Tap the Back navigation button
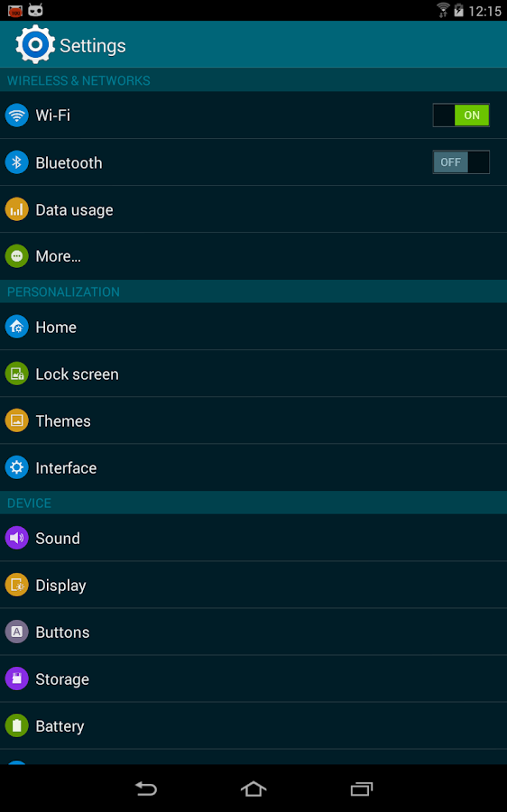Screen dimensions: 507x812 tap(145, 789)
